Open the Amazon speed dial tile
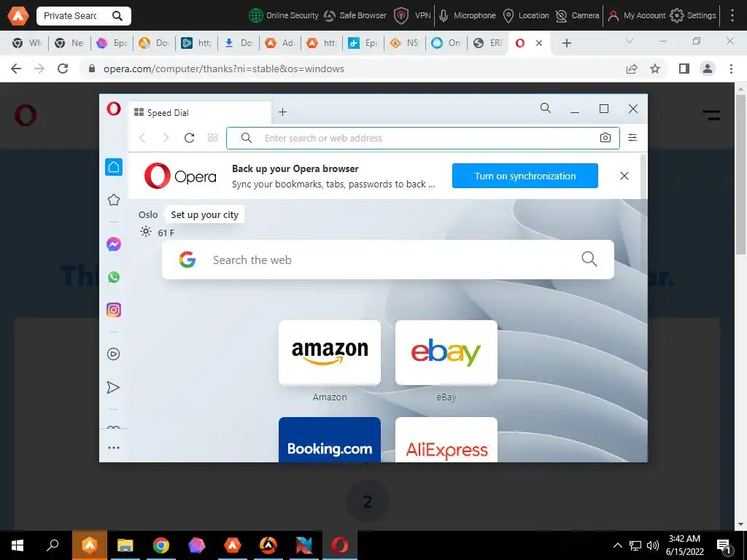Viewport: 747px width, 560px height. (x=330, y=353)
